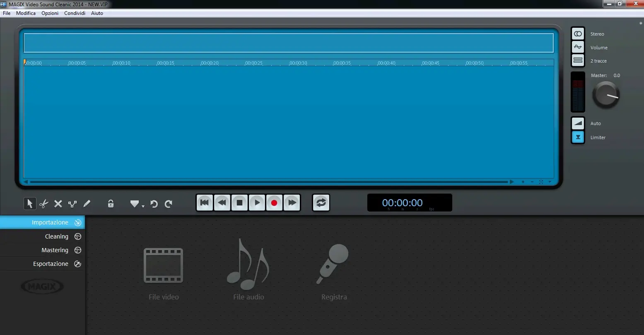Click the orange playhead marker at start
The width and height of the screenshot is (644, 335).
click(25, 62)
